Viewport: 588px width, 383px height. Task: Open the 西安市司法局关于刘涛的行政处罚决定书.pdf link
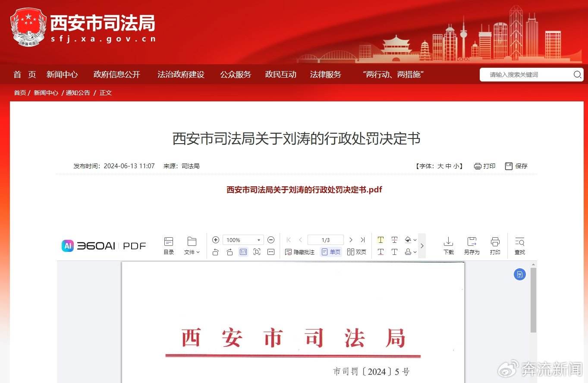305,189
